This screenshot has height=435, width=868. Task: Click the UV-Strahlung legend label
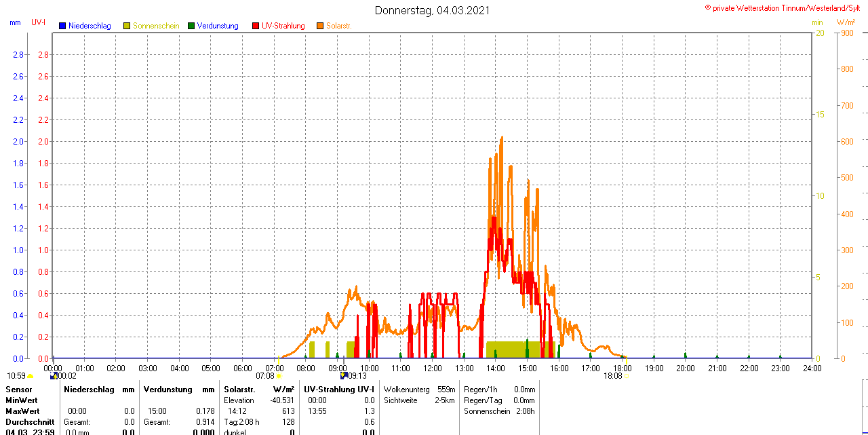283,26
